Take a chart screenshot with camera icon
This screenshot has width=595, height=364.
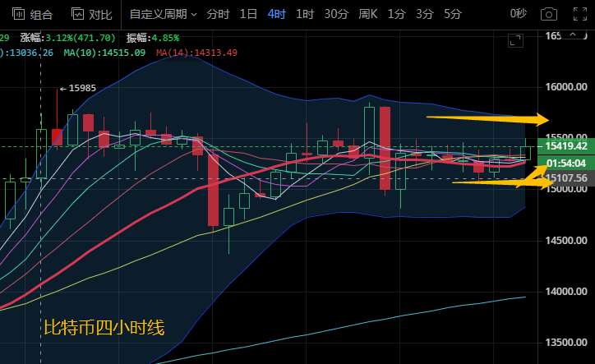(549, 15)
